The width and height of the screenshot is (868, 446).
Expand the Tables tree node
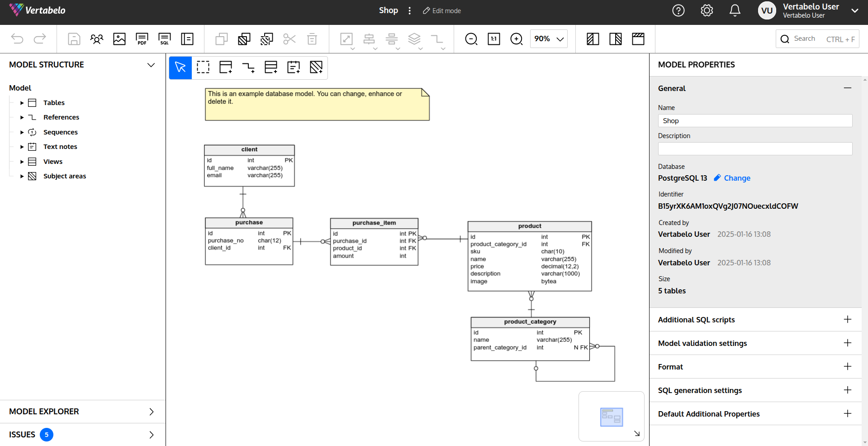coord(22,103)
